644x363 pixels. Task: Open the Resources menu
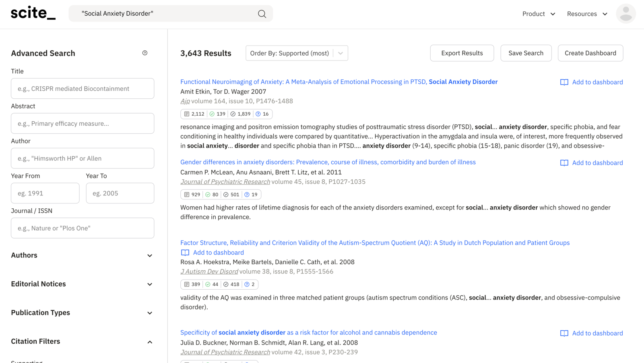click(x=586, y=13)
